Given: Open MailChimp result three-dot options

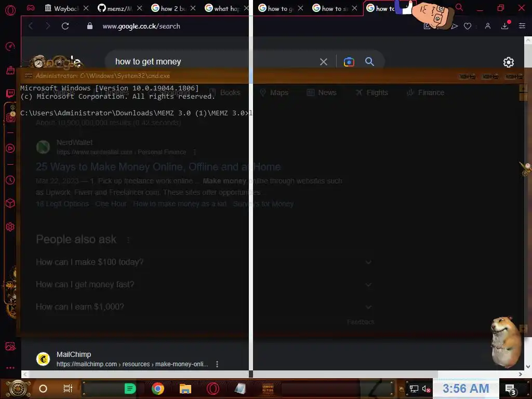Looking at the screenshot, I should point(217,364).
